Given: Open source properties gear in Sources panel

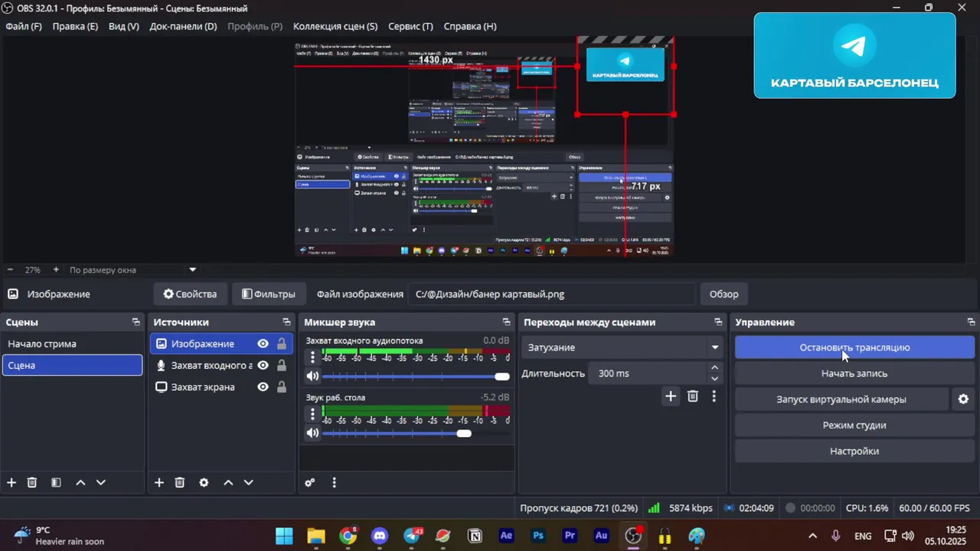Looking at the screenshot, I should [x=204, y=483].
